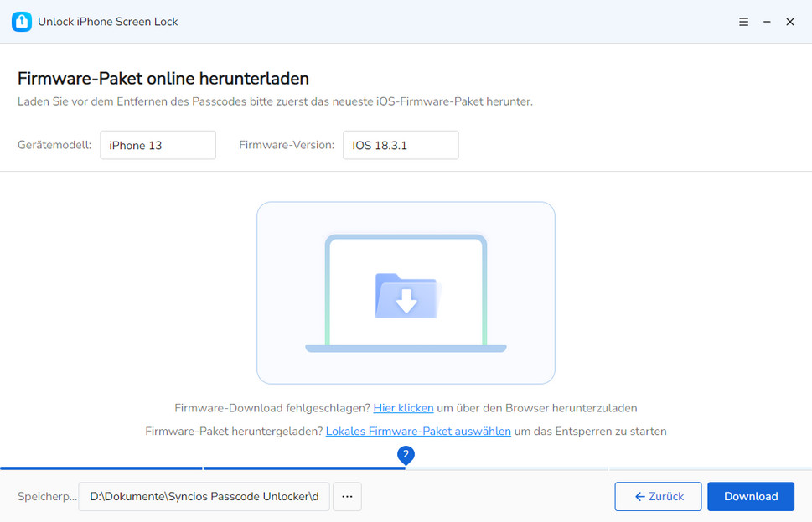Minimize the application window
The width and height of the screenshot is (812, 522).
tap(767, 22)
